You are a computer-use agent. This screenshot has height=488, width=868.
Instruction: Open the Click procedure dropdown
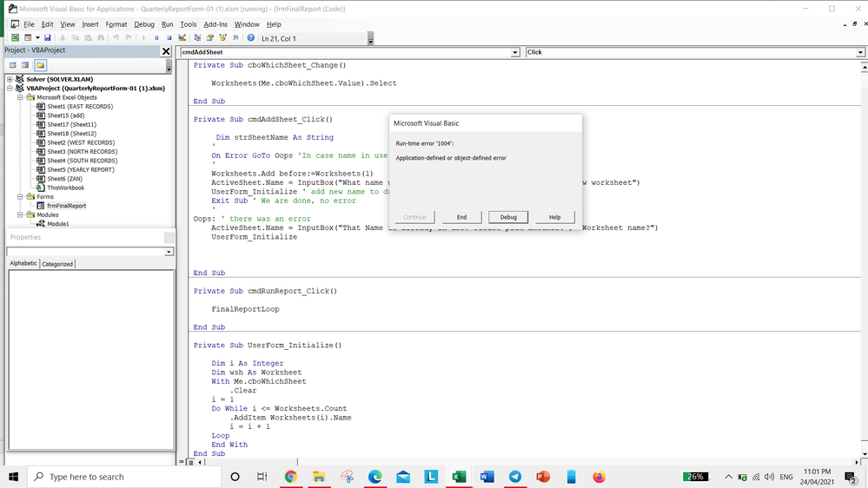pyautogui.click(x=861, y=52)
